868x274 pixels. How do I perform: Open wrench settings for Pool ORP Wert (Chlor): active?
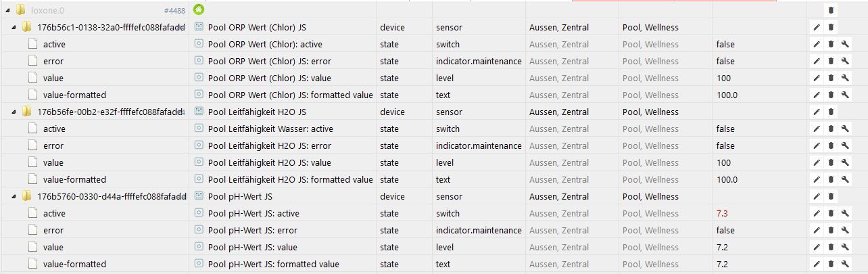[845, 44]
